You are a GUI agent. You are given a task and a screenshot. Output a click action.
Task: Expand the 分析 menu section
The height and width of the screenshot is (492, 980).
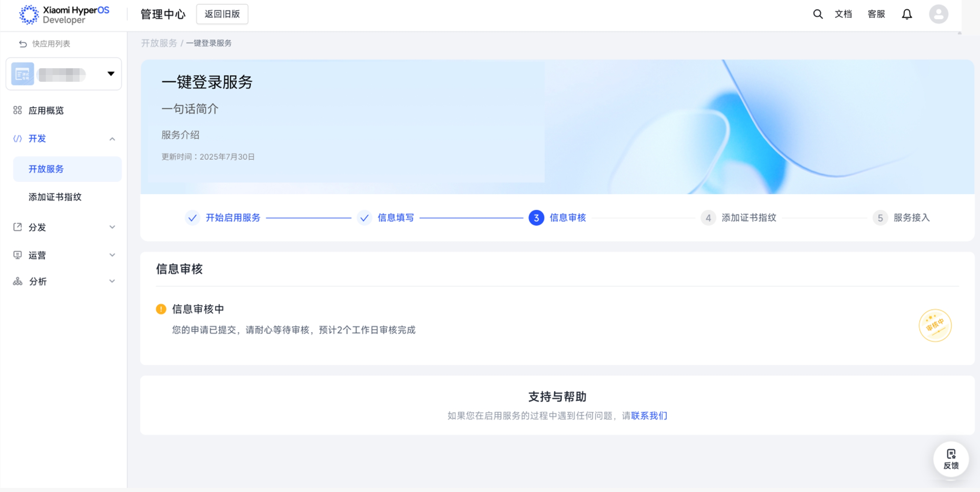click(112, 281)
